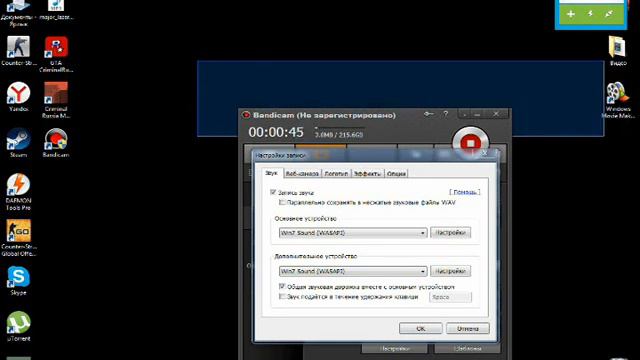Screen dimensions: 640x360
Task: Select the Bandicam desktop shortcut
Action: pyautogui.click(x=56, y=143)
